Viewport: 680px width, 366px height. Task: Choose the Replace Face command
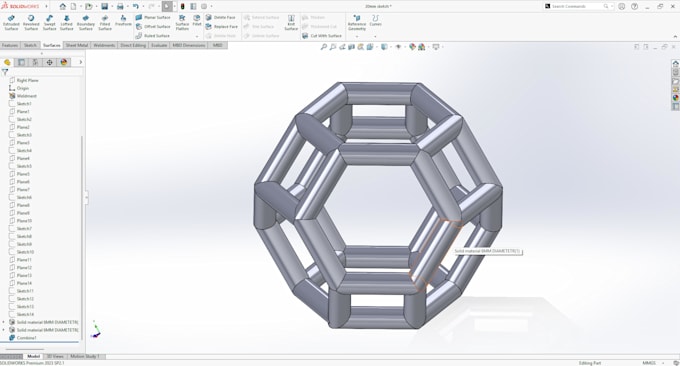coord(222,26)
